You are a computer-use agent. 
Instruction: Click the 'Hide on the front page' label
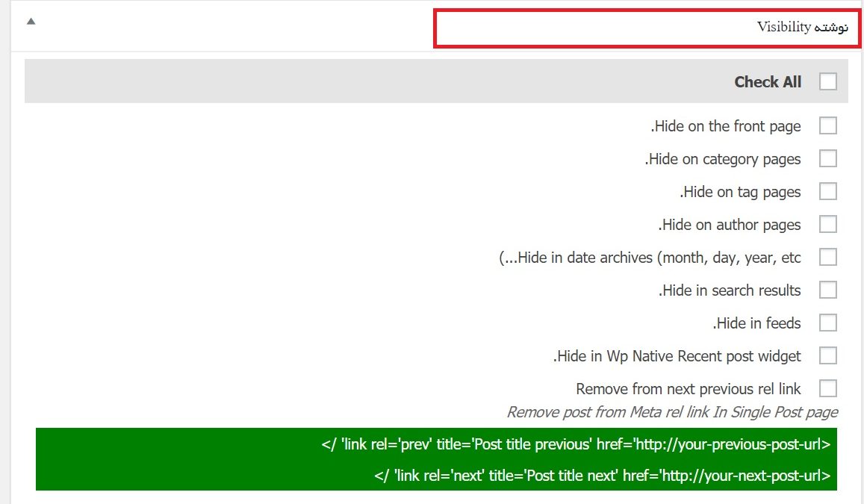[726, 126]
